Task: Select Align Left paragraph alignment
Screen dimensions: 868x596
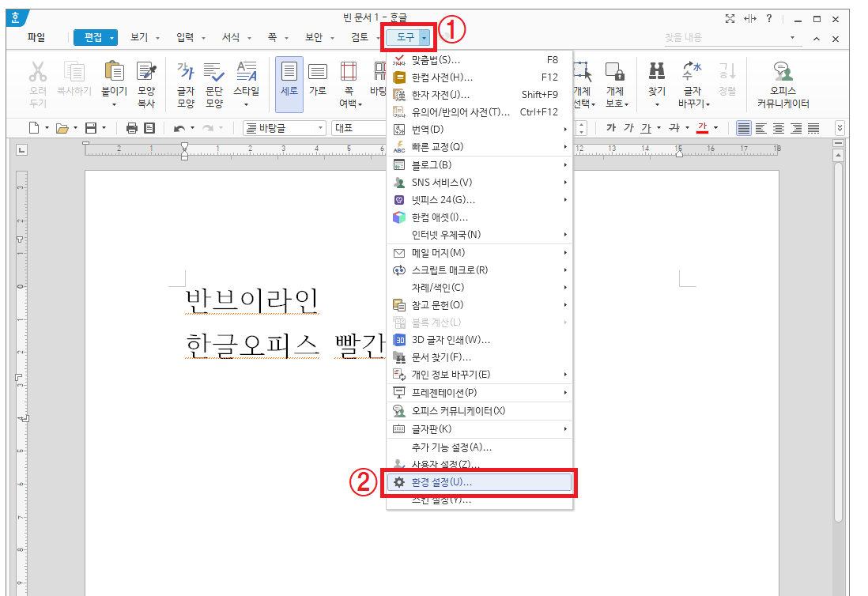Action: click(x=761, y=128)
